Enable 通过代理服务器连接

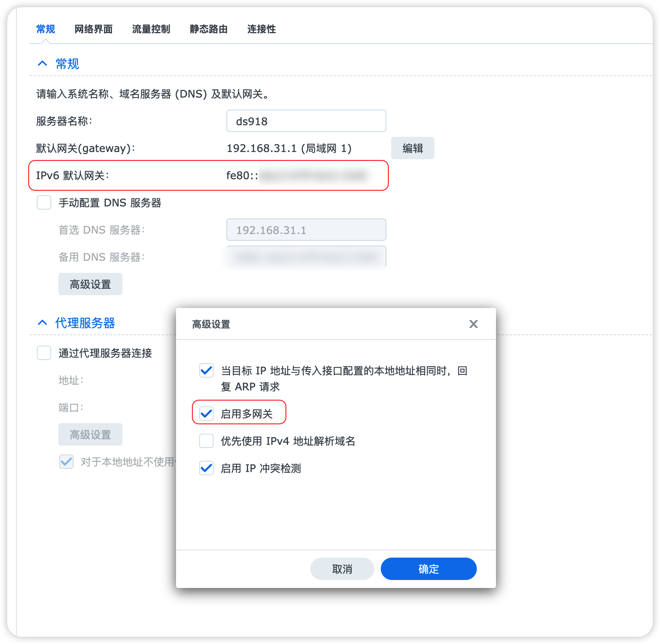(x=44, y=353)
